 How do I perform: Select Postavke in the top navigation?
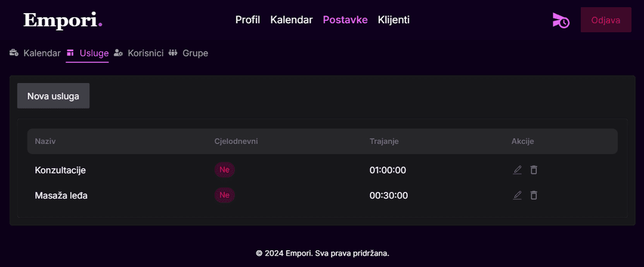[x=345, y=20]
